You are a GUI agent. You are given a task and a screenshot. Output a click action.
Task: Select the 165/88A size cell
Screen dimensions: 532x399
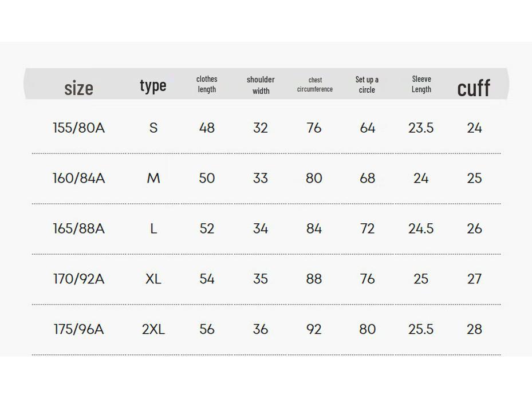[x=79, y=228]
